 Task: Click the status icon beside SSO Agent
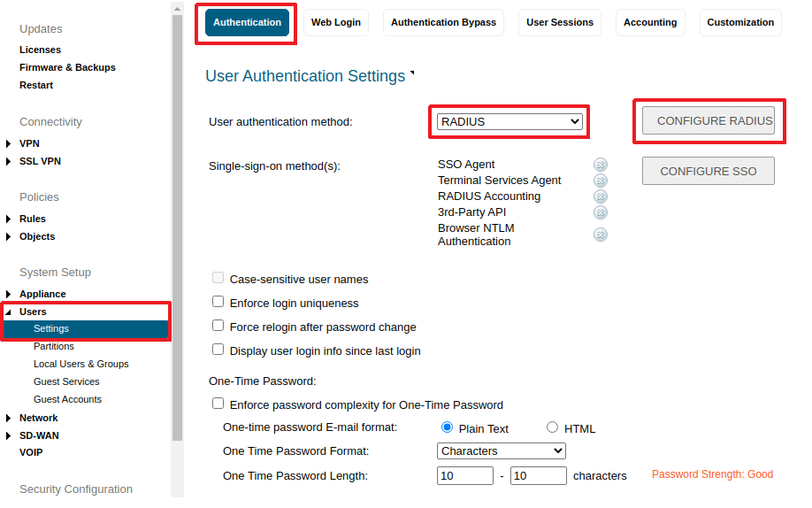click(601, 165)
